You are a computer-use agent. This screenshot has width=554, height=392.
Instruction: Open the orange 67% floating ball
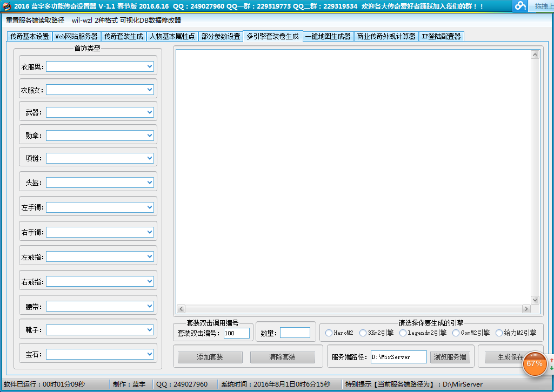pyautogui.click(x=534, y=363)
